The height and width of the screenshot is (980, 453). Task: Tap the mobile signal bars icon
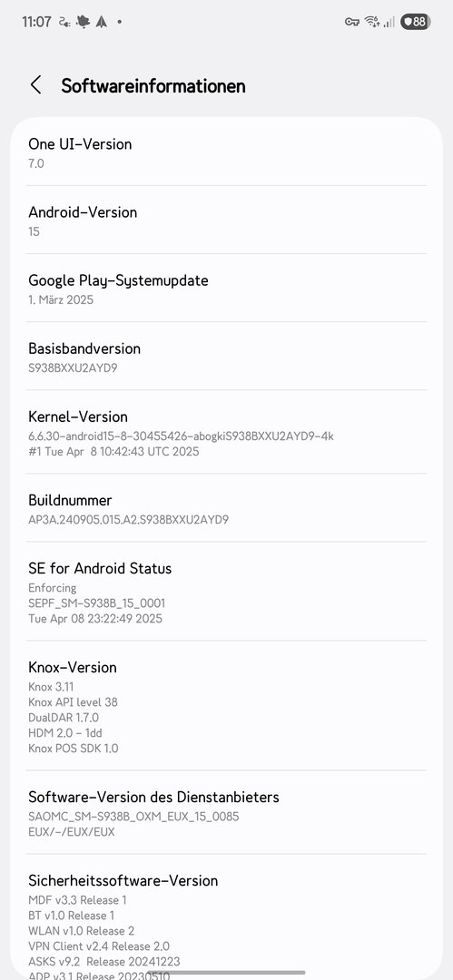point(389,22)
